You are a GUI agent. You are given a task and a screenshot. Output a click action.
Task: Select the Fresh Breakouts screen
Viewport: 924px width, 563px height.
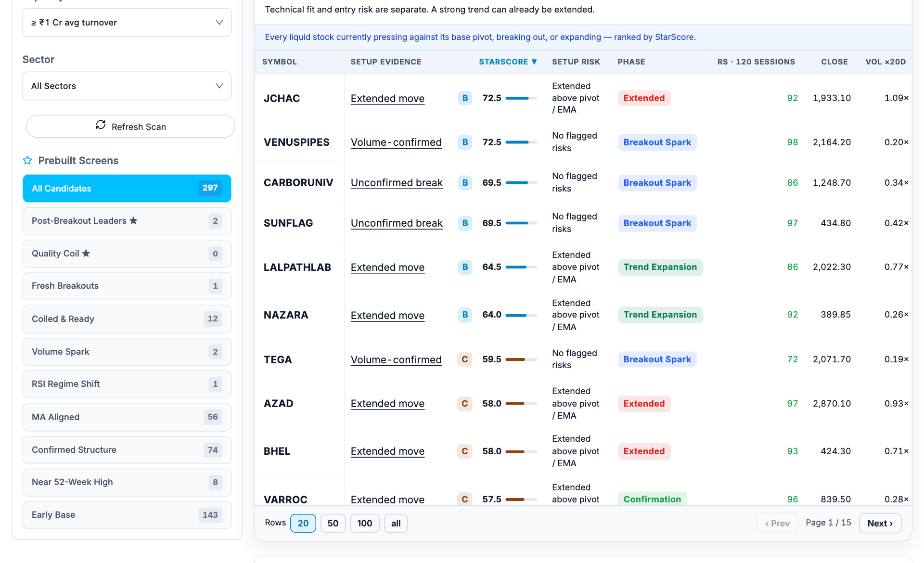pyautogui.click(x=127, y=286)
